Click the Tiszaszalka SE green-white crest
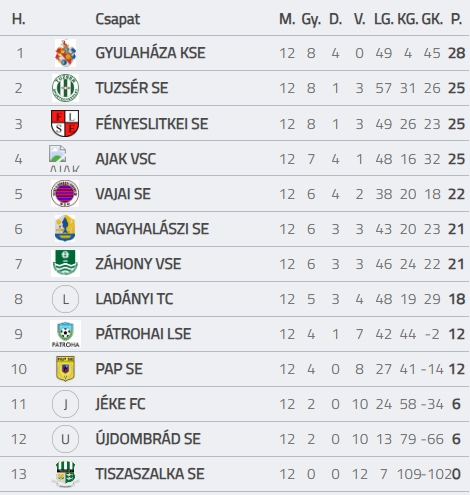The image size is (470, 495). (65, 474)
